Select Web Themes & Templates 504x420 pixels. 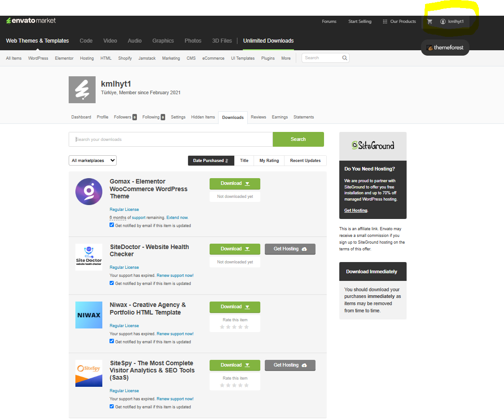pos(37,41)
